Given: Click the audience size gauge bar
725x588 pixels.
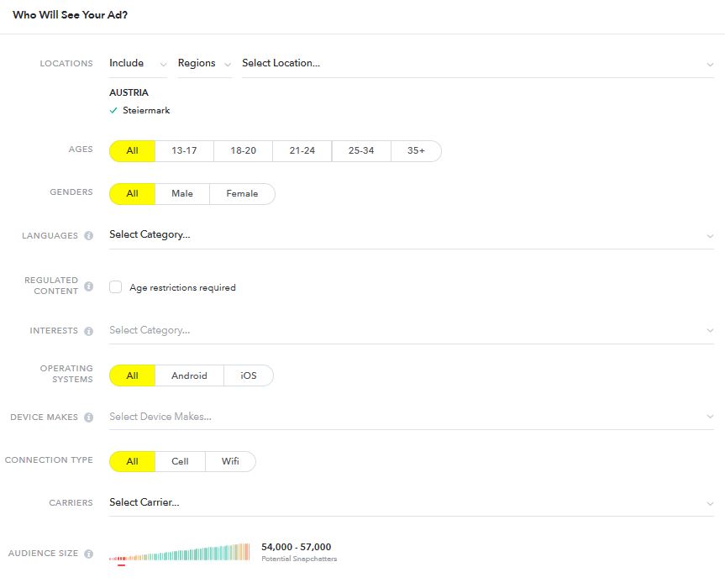Looking at the screenshot, I should [180, 553].
